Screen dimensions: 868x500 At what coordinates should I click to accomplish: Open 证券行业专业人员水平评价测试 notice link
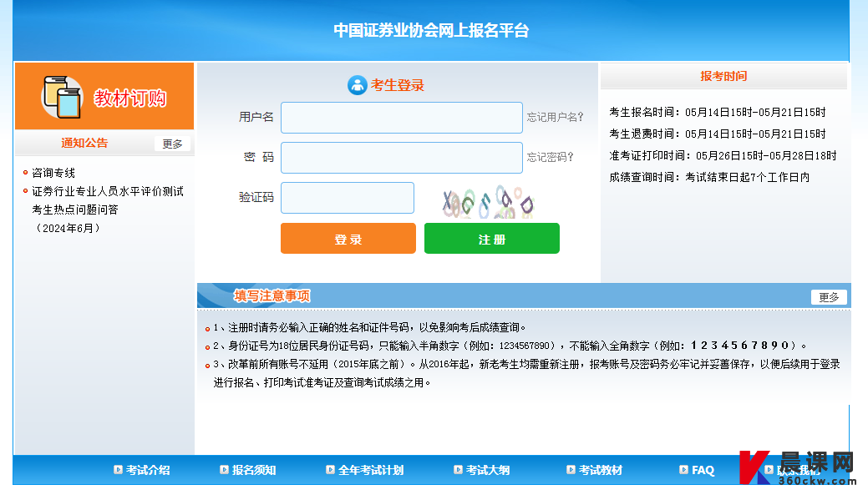pos(108,191)
